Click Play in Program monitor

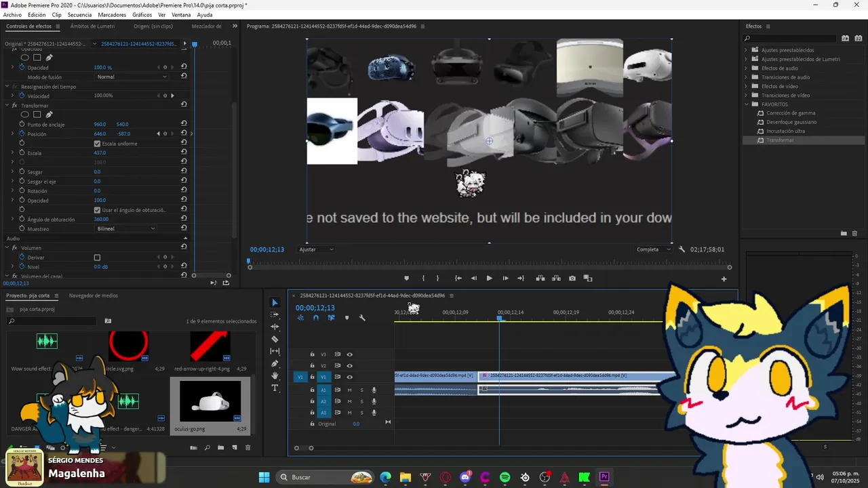coord(489,279)
